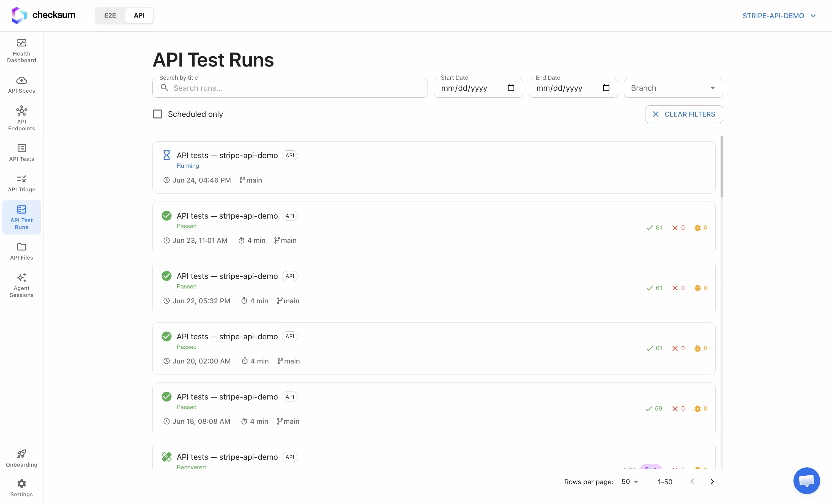Image resolution: width=832 pixels, height=504 pixels.
Task: Click green check of Jun 23 run
Action: (166, 216)
